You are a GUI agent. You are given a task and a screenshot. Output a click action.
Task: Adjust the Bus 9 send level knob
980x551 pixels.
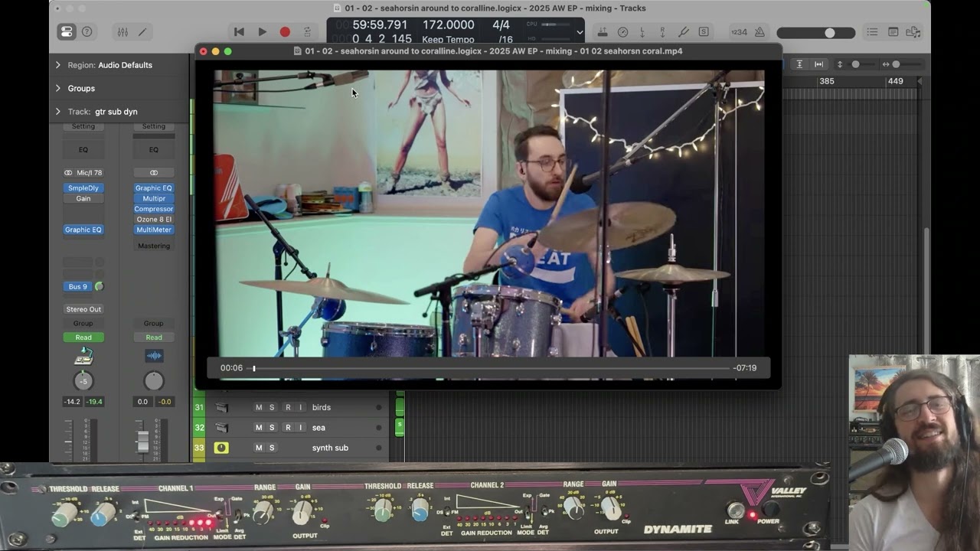tap(99, 286)
